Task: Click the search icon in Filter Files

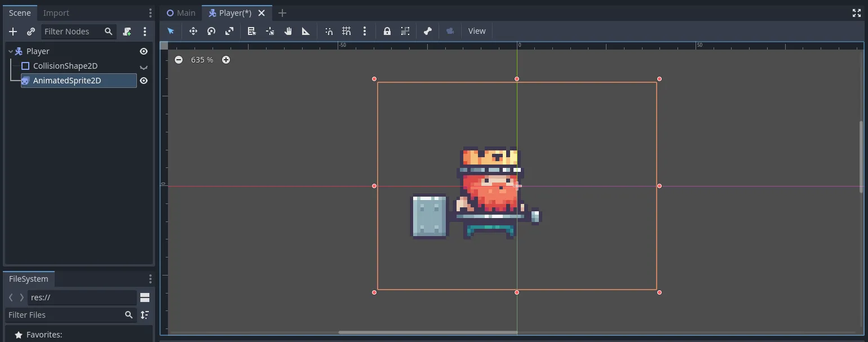Action: (129, 315)
